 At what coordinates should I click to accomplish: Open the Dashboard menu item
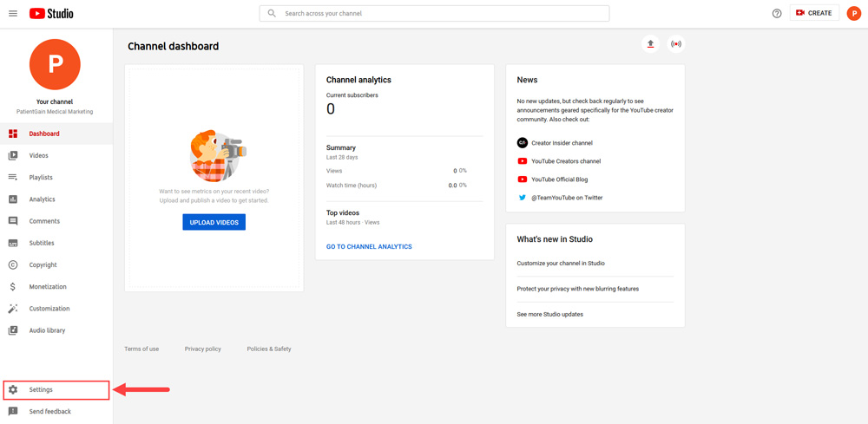56,134
